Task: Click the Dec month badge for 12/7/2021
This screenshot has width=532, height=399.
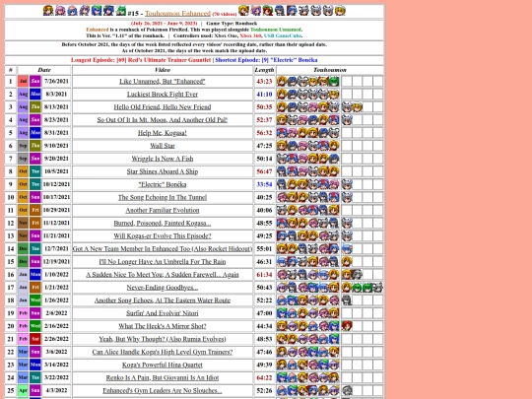Action: coord(23,249)
